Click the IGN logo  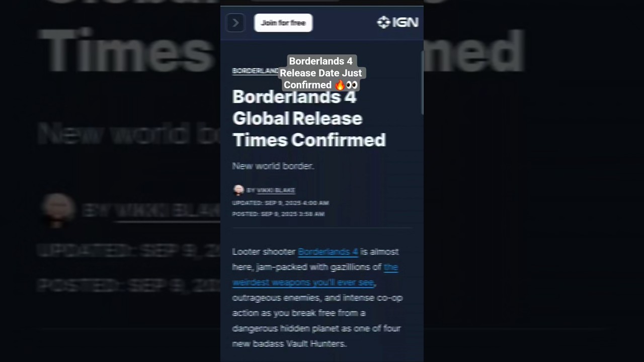pyautogui.click(x=397, y=23)
